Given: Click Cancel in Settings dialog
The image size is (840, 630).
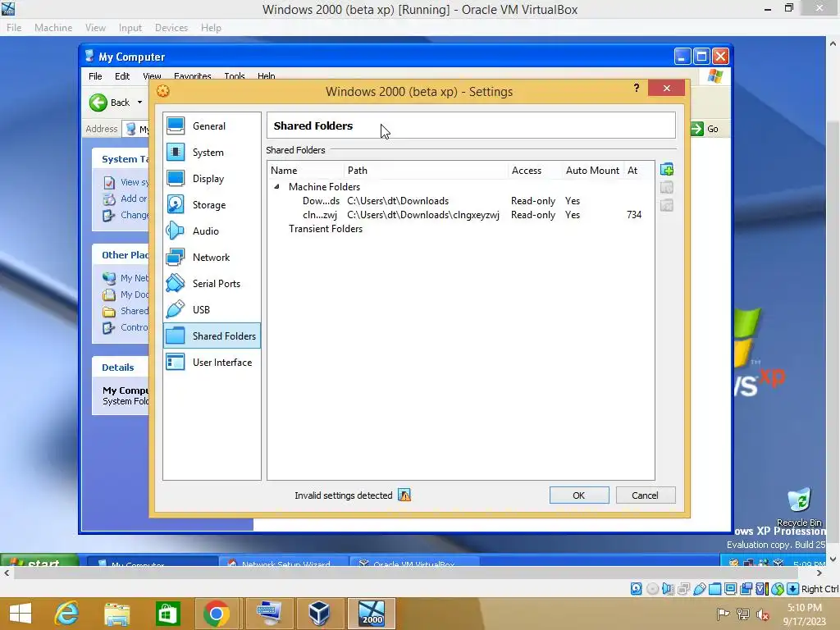Looking at the screenshot, I should coord(645,495).
